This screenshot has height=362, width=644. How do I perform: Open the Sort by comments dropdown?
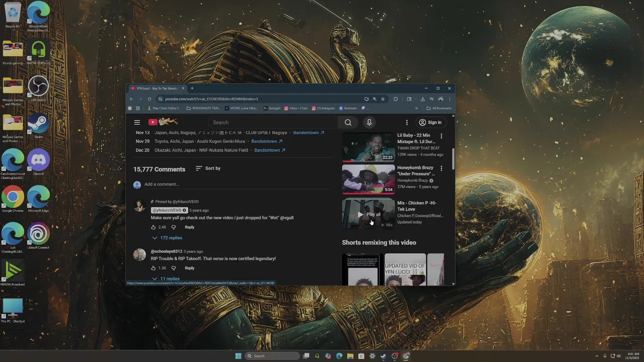coord(208,168)
